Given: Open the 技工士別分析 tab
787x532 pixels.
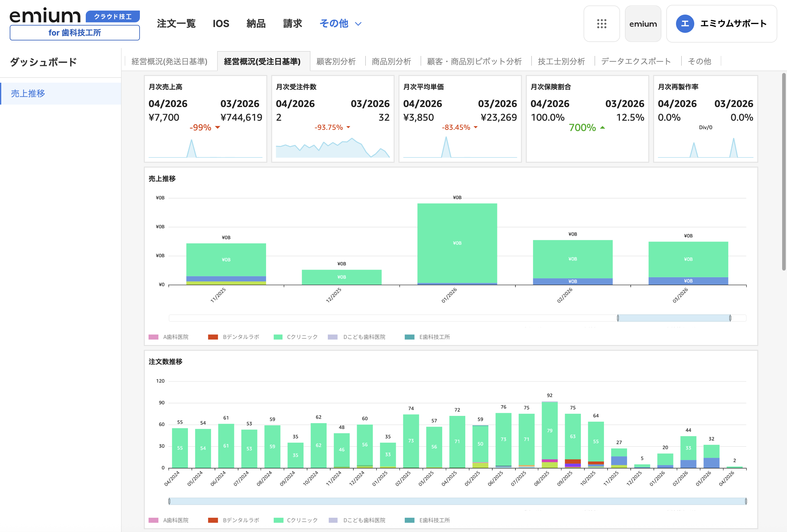Looking at the screenshot, I should click(561, 61).
